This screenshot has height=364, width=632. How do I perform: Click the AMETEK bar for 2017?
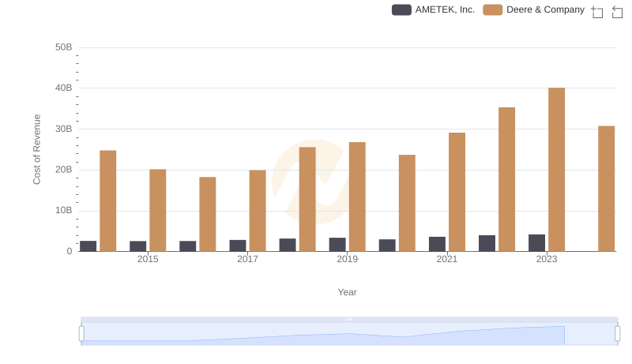point(238,246)
